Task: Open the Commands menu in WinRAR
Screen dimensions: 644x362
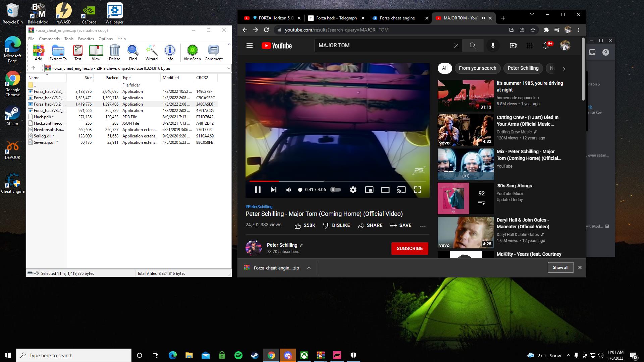Action: 49,39
